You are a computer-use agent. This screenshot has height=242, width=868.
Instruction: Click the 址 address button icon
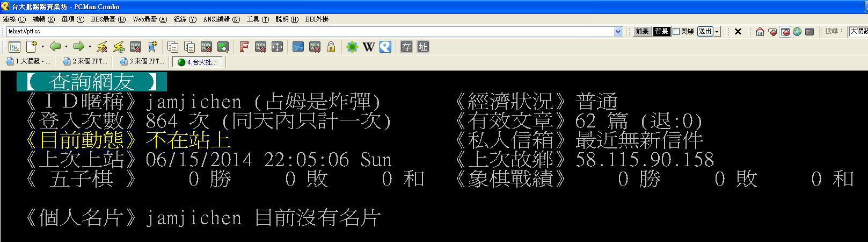tap(423, 47)
